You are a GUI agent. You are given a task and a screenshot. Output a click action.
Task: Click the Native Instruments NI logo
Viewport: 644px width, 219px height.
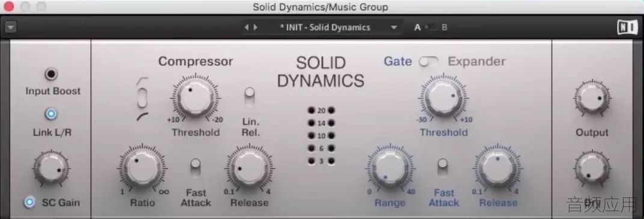625,28
